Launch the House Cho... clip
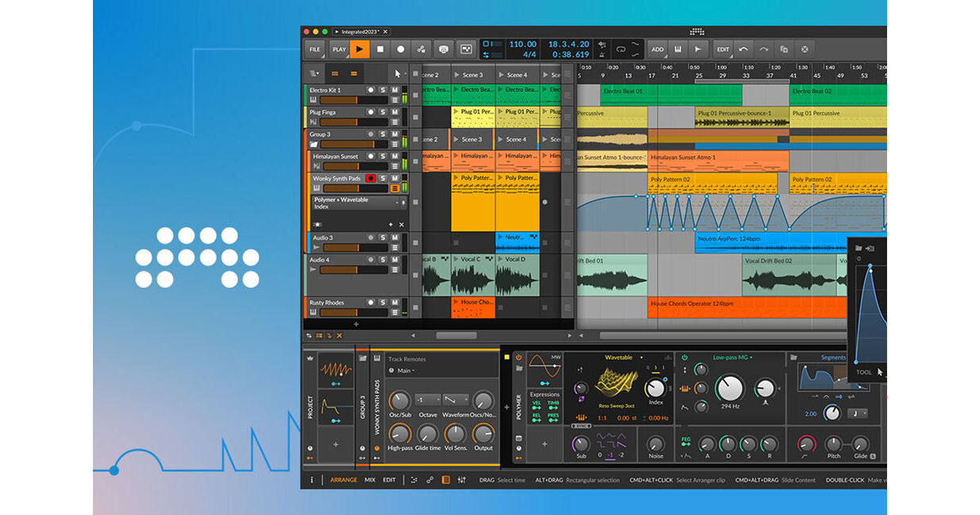This screenshot has width=980, height=515. 457,302
